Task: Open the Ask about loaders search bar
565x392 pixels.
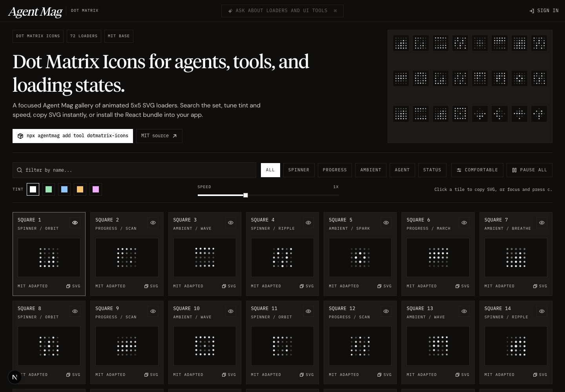Action: (282, 11)
